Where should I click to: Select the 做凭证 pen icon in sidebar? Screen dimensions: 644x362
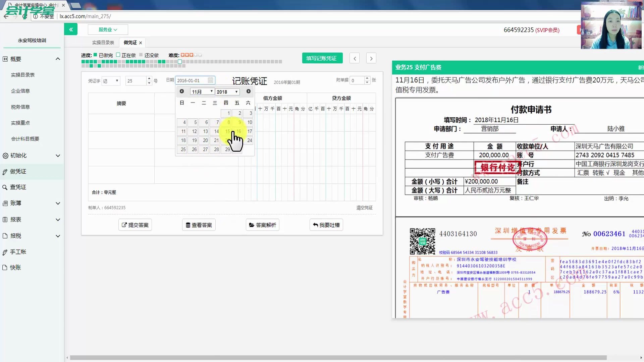coord(5,171)
